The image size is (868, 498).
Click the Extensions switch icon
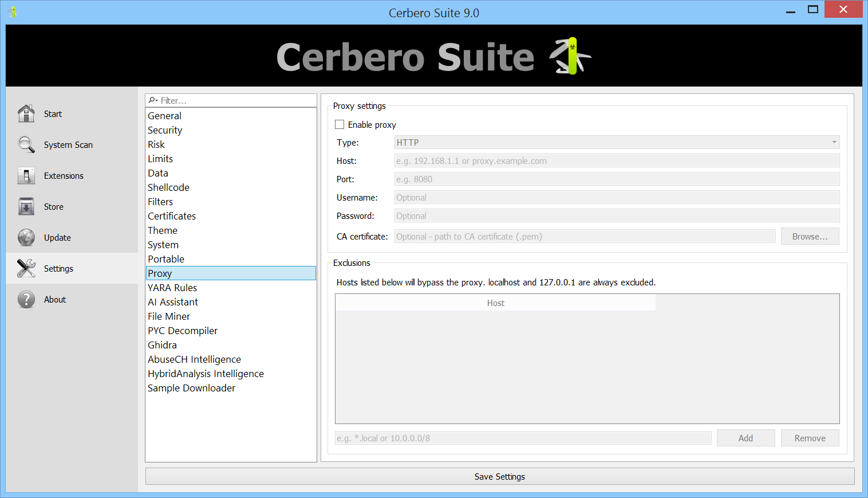click(26, 175)
